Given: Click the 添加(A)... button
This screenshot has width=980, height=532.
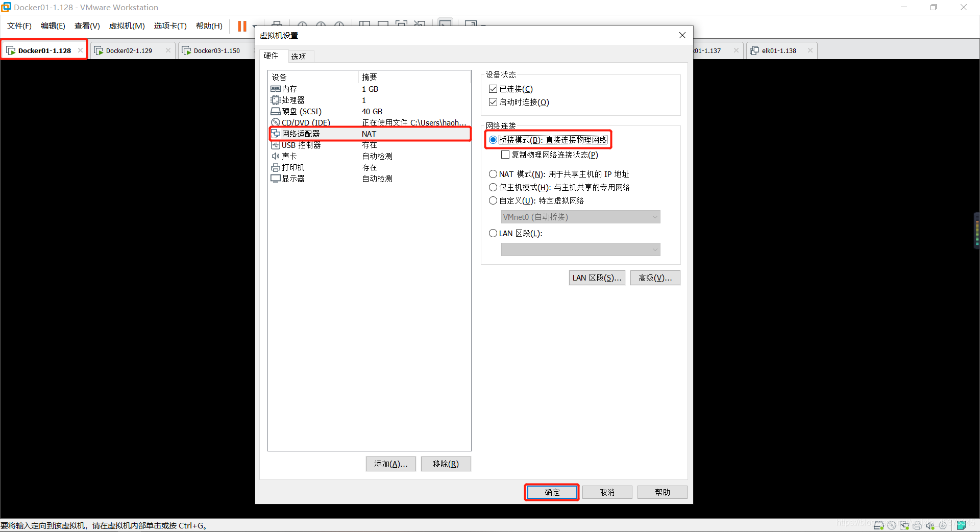Looking at the screenshot, I should [x=390, y=464].
